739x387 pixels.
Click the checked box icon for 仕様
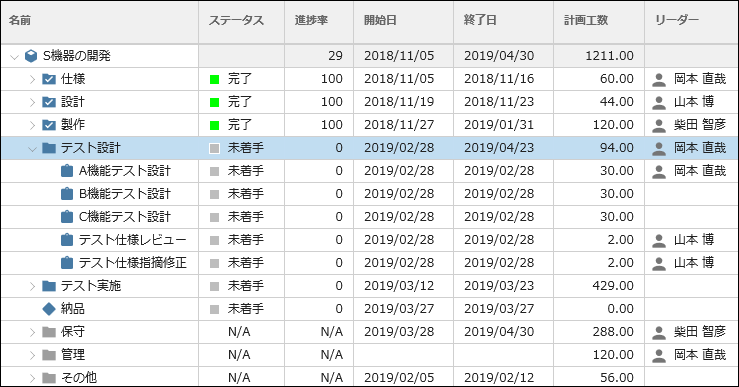click(49, 79)
